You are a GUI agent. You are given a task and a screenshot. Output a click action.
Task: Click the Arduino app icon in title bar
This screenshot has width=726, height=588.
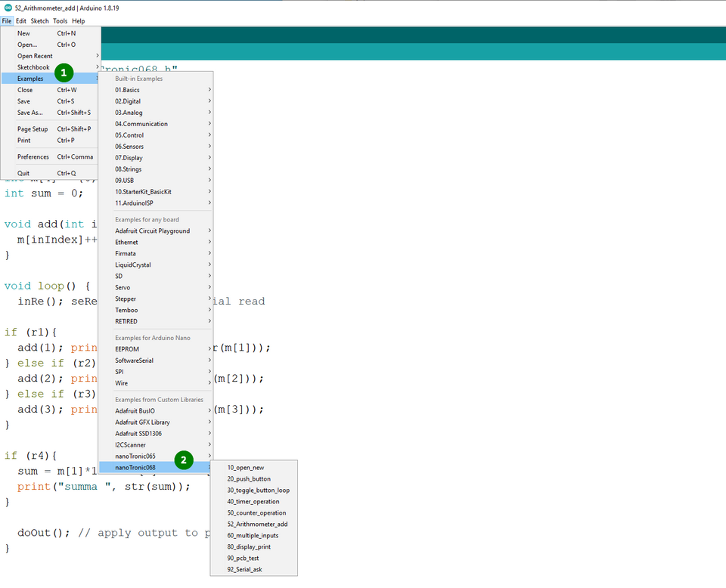[8, 7]
